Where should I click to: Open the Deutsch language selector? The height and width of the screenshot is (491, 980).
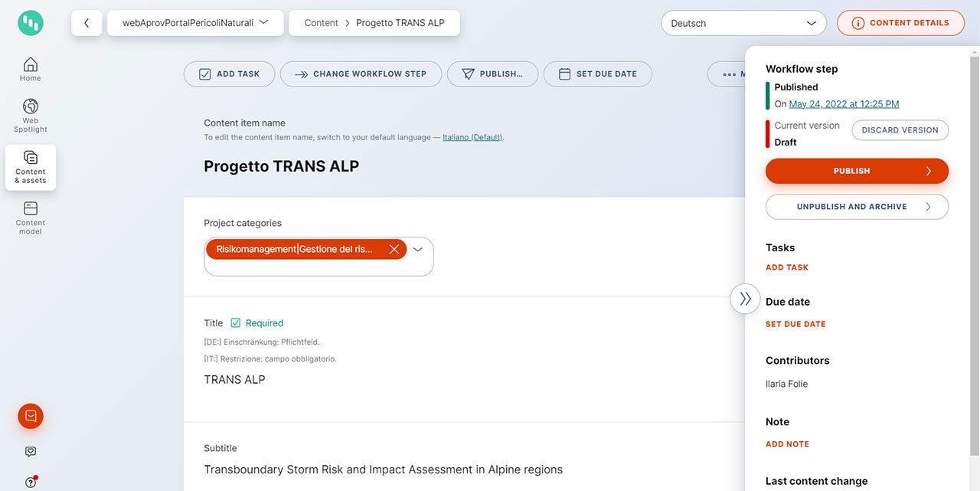743,23
